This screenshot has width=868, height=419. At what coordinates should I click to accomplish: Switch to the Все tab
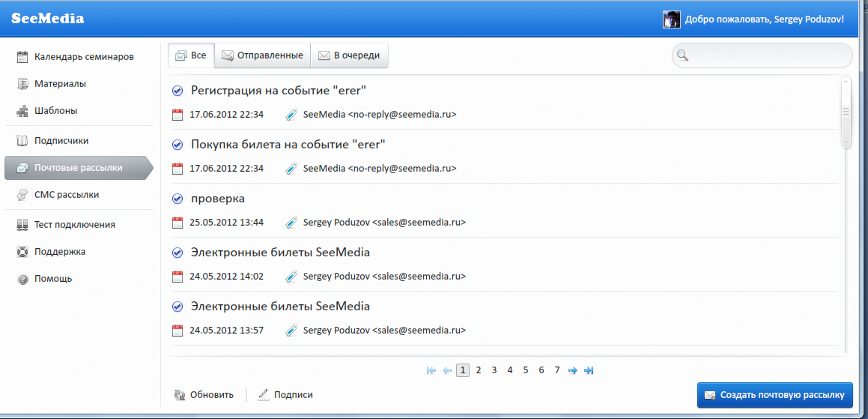191,55
